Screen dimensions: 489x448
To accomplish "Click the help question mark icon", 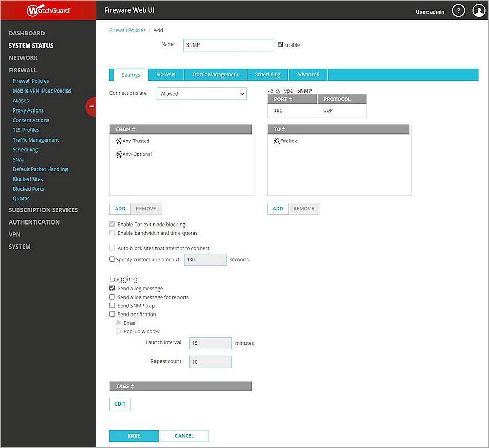I will click(458, 11).
